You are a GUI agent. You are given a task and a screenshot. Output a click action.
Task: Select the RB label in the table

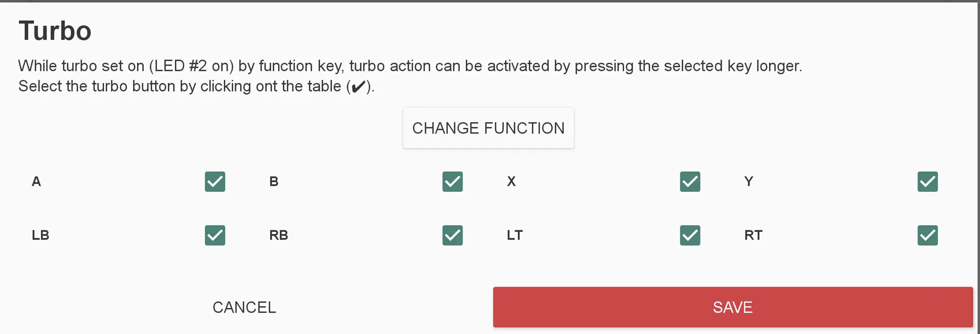tap(279, 235)
